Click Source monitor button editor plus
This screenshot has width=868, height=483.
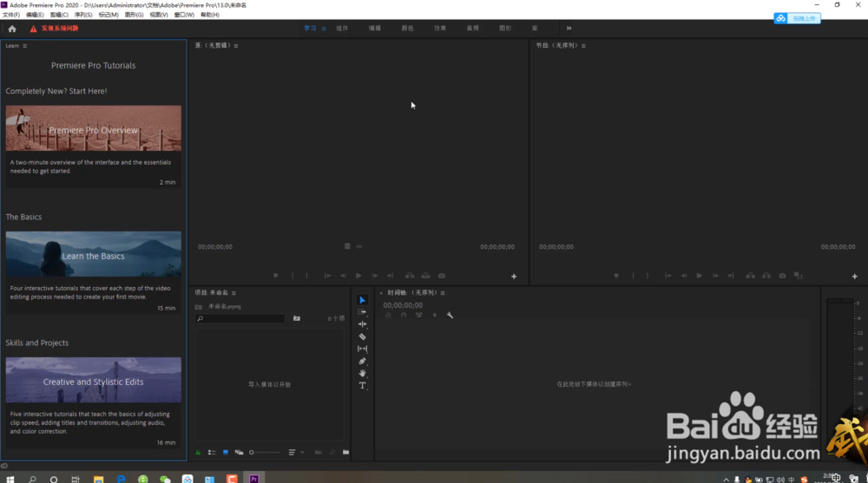point(514,276)
